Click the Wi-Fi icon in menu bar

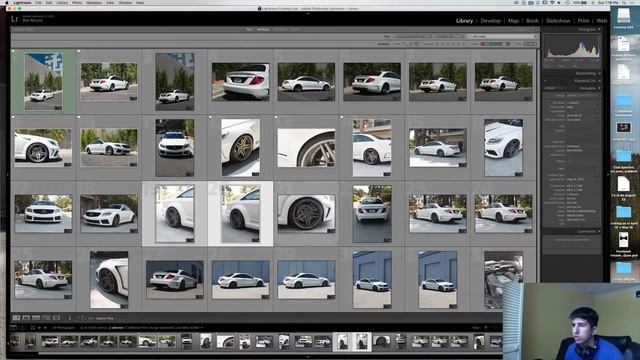pyautogui.click(x=552, y=2)
